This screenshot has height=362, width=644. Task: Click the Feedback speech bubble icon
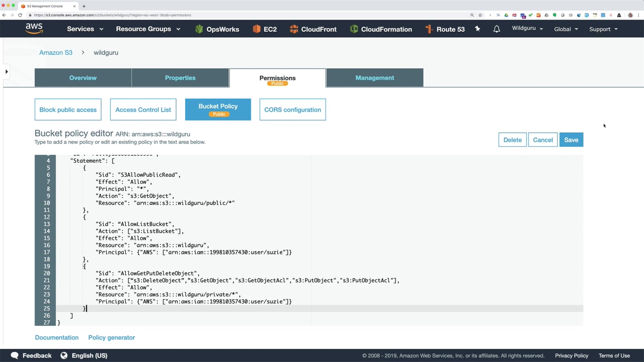coord(15,355)
